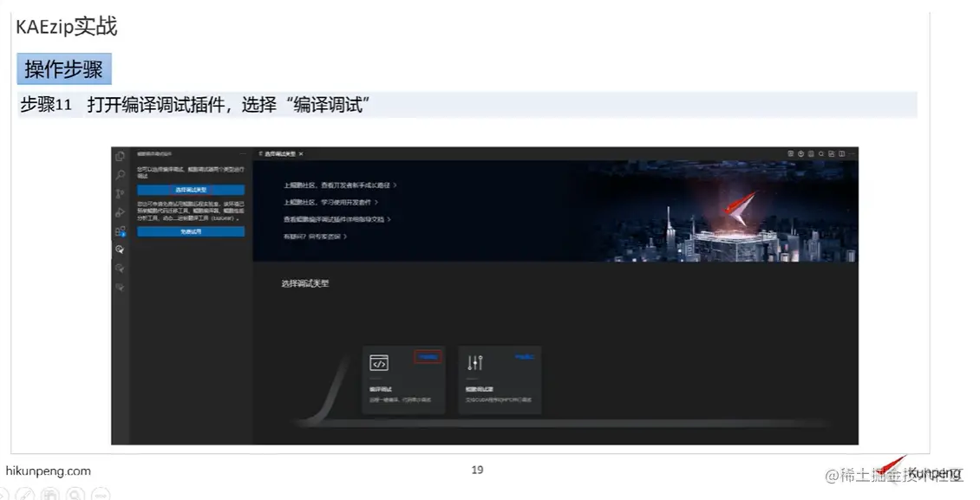Open the editor toolbar's more actions ellipsis
Viewport: 980px width, 500px height.
click(852, 153)
